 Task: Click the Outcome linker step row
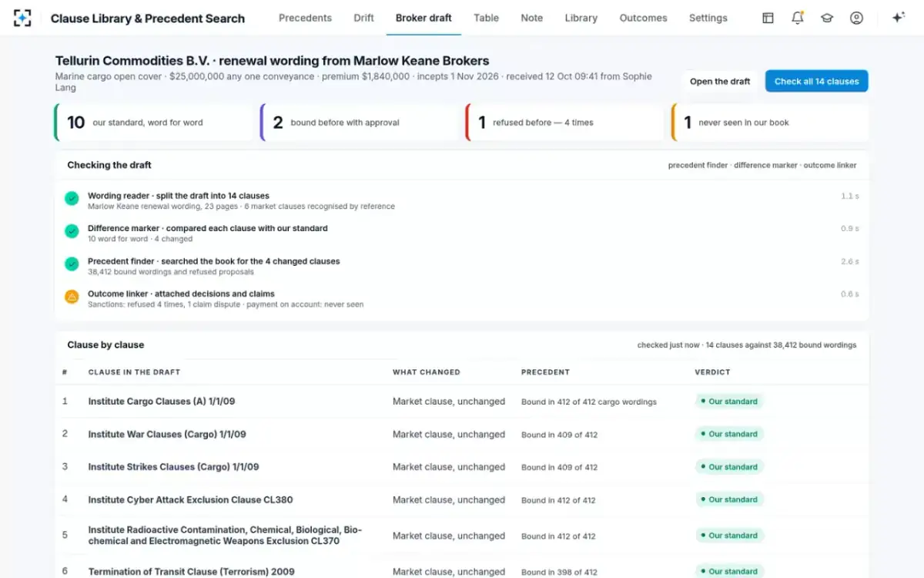pos(462,298)
